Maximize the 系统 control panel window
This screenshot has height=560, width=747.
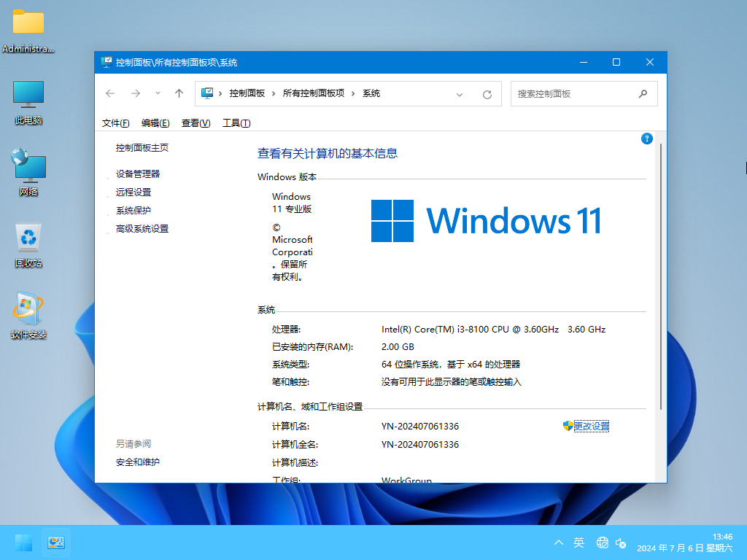coord(616,63)
